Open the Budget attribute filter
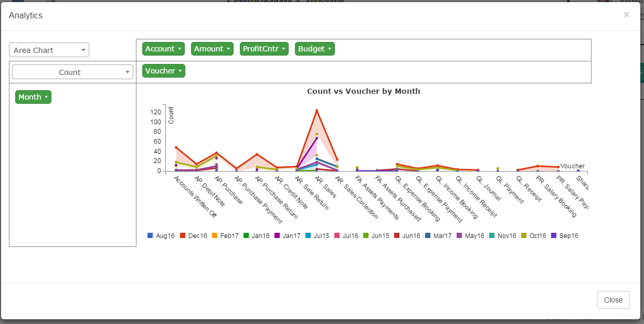This screenshot has height=324, width=644. point(314,49)
